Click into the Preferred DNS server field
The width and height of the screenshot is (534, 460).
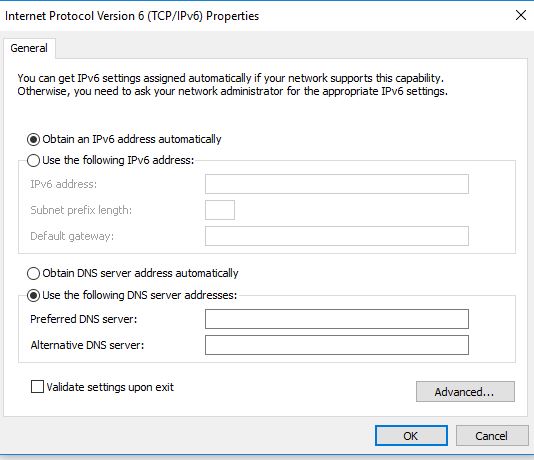point(337,319)
